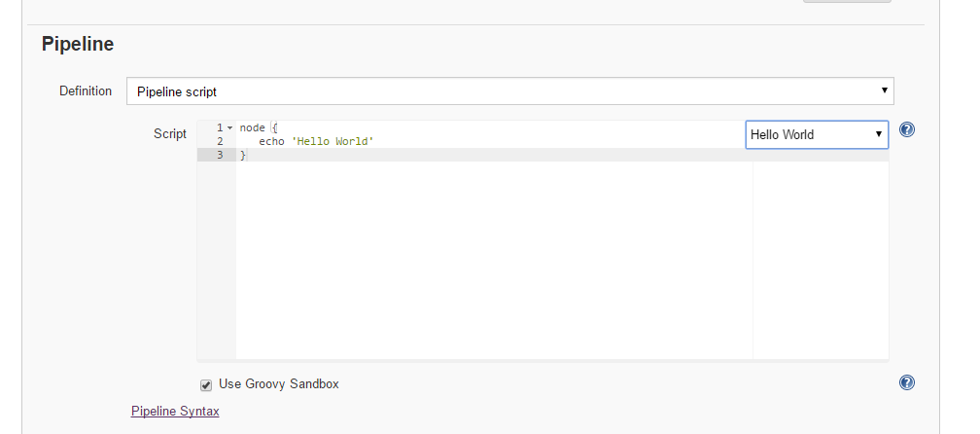Click the Script field label
The height and width of the screenshot is (434, 980).
tap(170, 134)
